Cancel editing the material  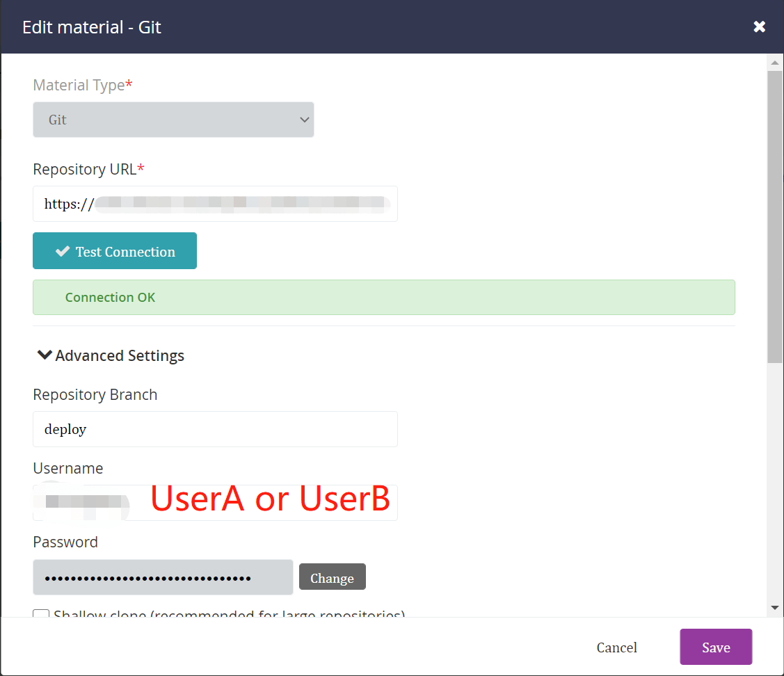coord(616,647)
